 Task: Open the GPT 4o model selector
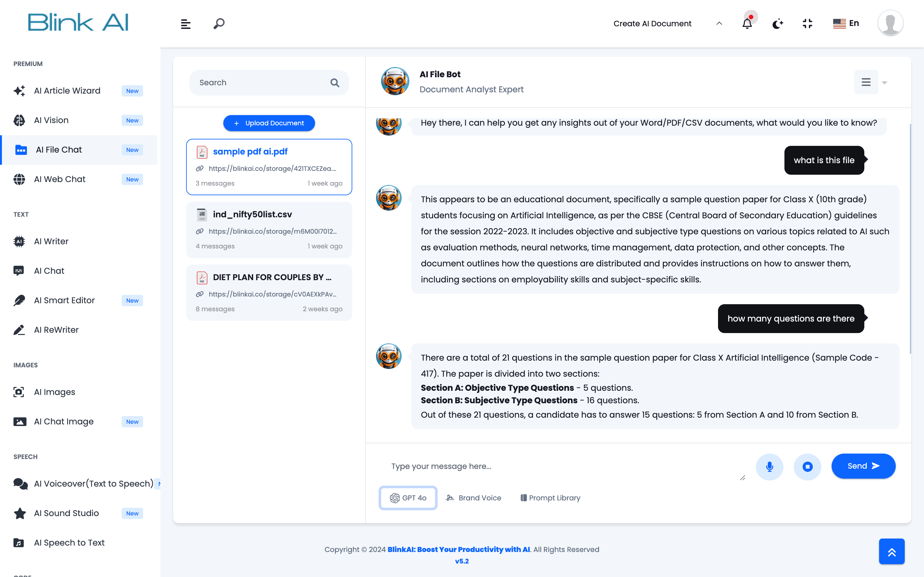tap(408, 498)
